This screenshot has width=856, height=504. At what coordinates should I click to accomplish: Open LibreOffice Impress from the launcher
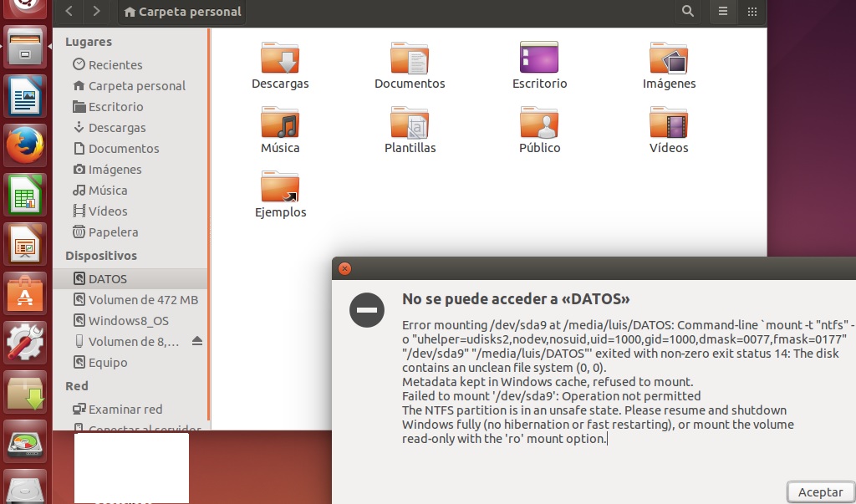pos(24,244)
